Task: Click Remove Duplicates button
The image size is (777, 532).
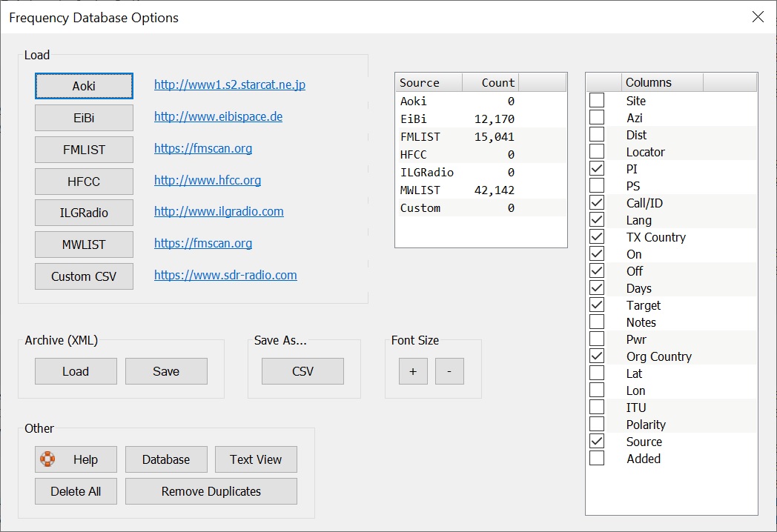Action: click(211, 491)
